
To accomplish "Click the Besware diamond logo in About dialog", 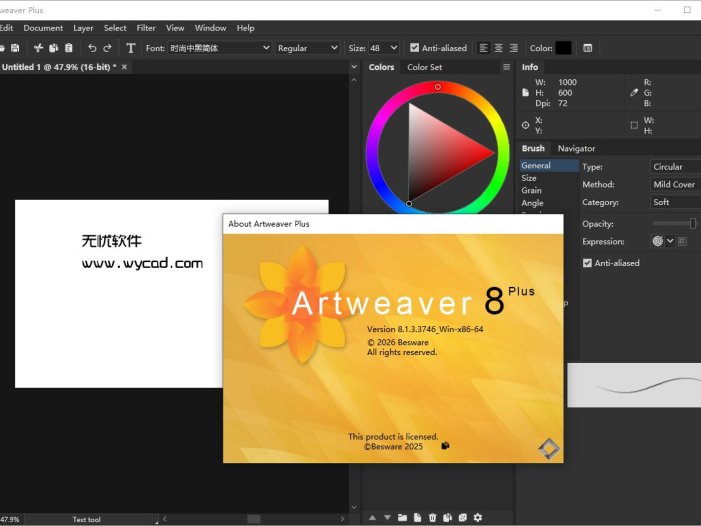I will pos(549,448).
